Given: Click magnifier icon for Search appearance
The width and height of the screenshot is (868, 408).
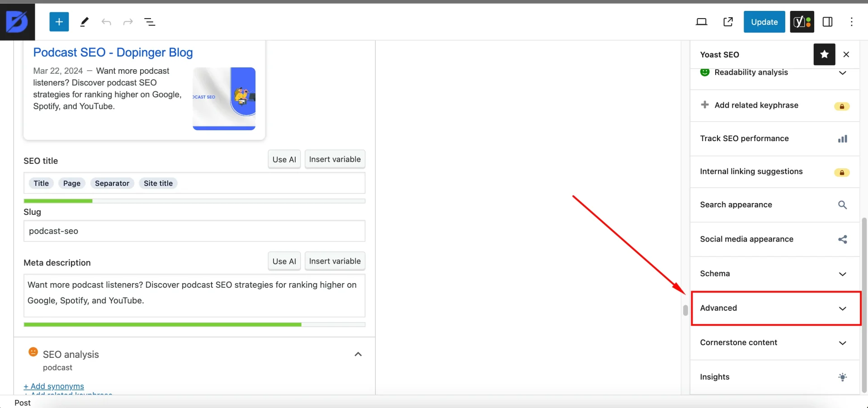Looking at the screenshot, I should pyautogui.click(x=843, y=205).
